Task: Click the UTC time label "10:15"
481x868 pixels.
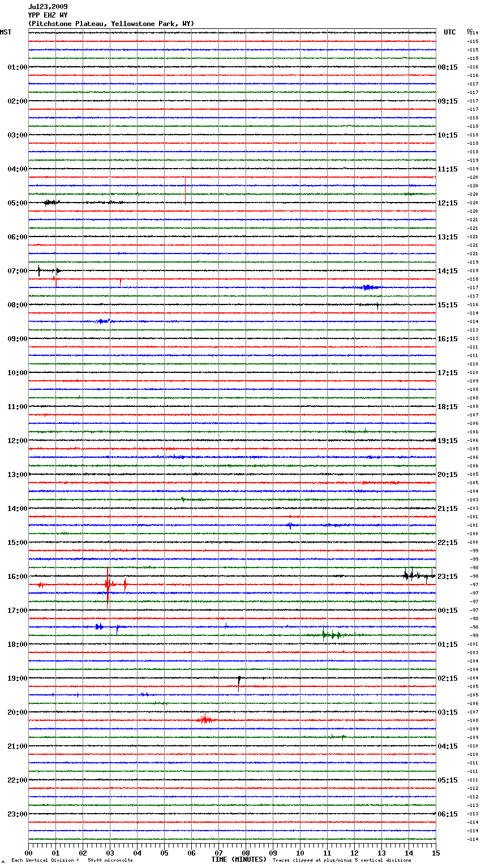Action: (x=448, y=135)
